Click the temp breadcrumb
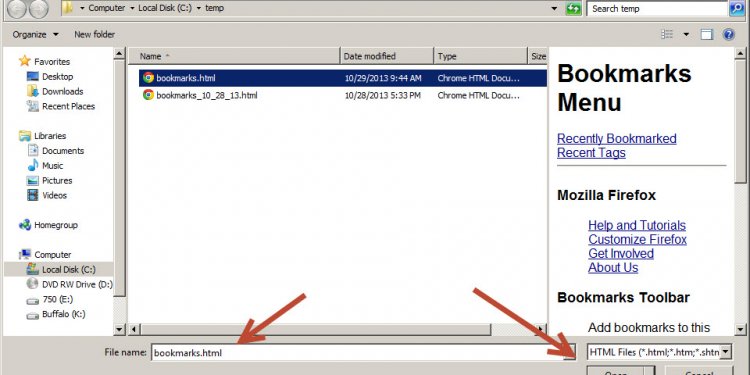 pos(214,8)
